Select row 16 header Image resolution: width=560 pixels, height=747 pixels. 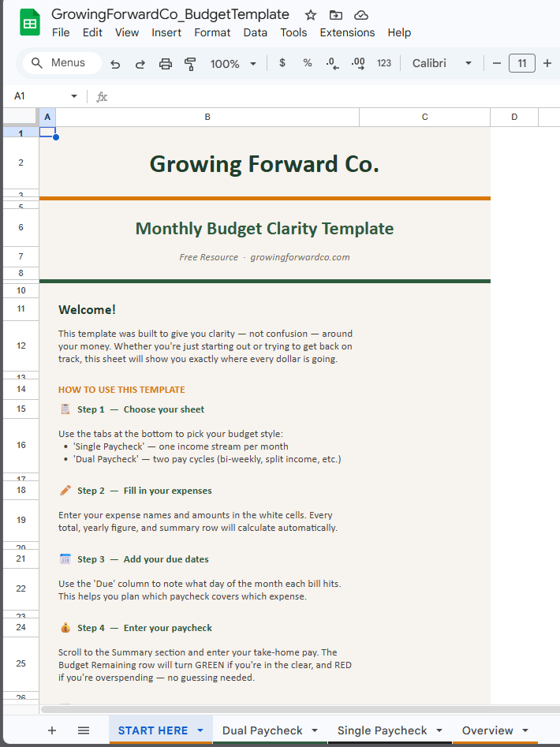pyautogui.click(x=21, y=446)
